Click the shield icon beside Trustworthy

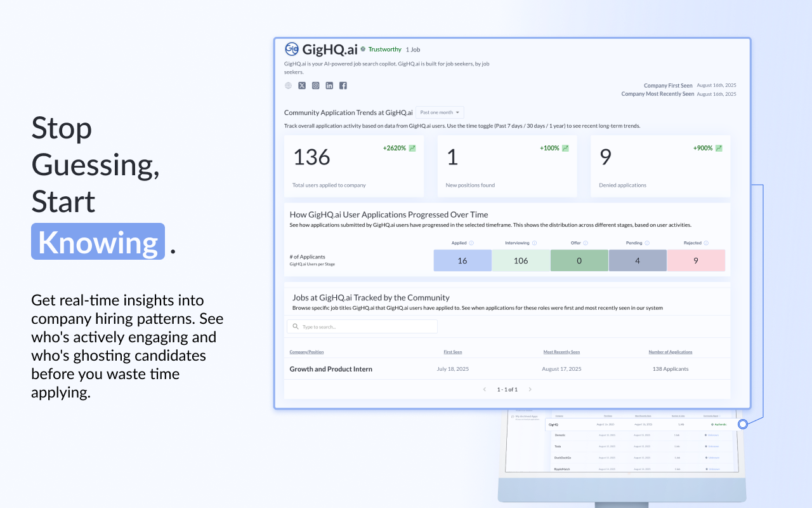pyautogui.click(x=363, y=49)
